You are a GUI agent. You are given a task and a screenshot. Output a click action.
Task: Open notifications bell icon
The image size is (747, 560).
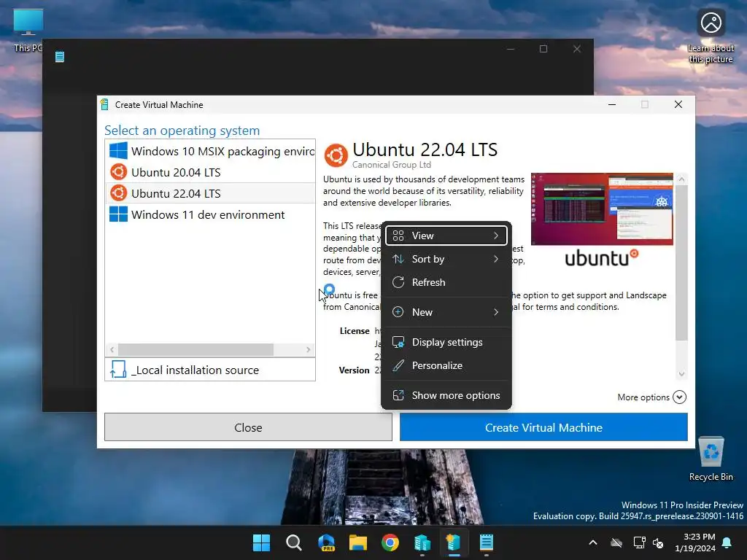pyautogui.click(x=727, y=542)
